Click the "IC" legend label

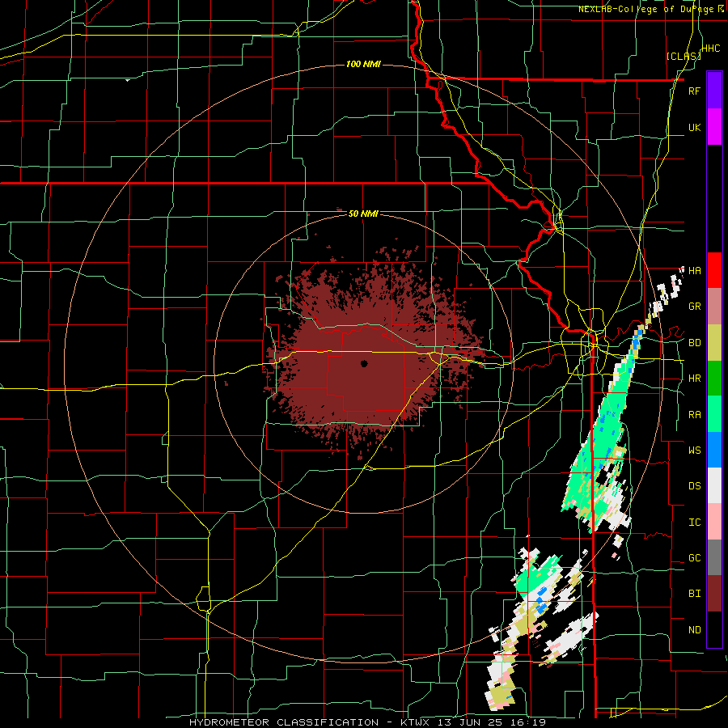tap(694, 523)
